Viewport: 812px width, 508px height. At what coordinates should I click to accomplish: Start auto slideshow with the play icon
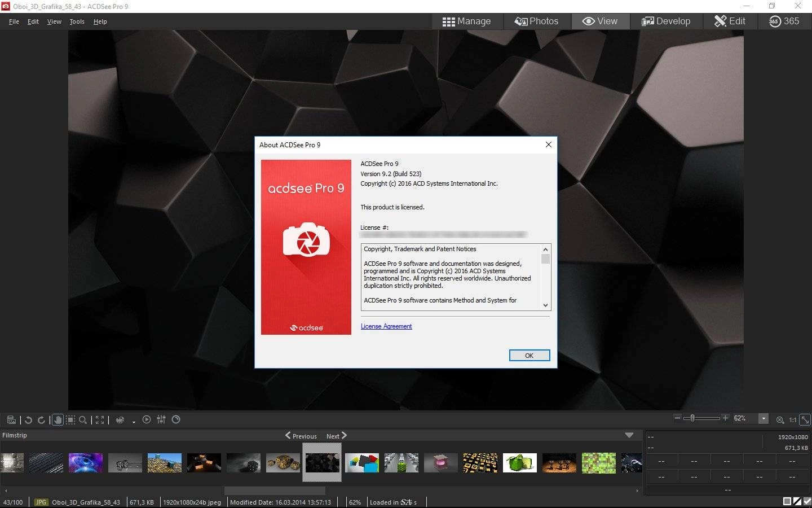point(147,419)
